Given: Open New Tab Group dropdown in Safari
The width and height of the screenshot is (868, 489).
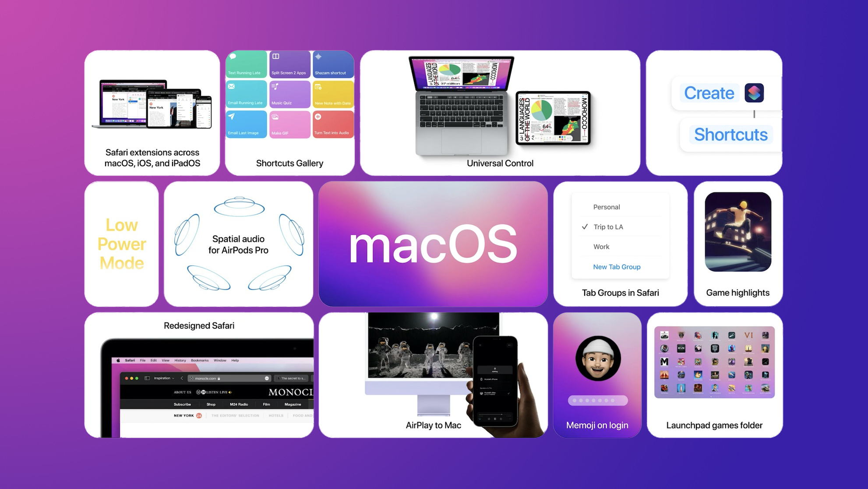Looking at the screenshot, I should 617,266.
